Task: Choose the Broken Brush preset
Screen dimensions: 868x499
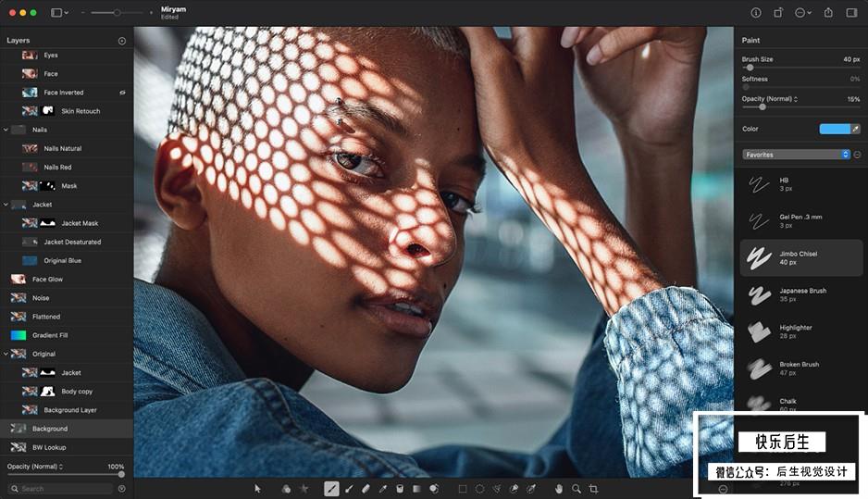Action: [x=801, y=368]
